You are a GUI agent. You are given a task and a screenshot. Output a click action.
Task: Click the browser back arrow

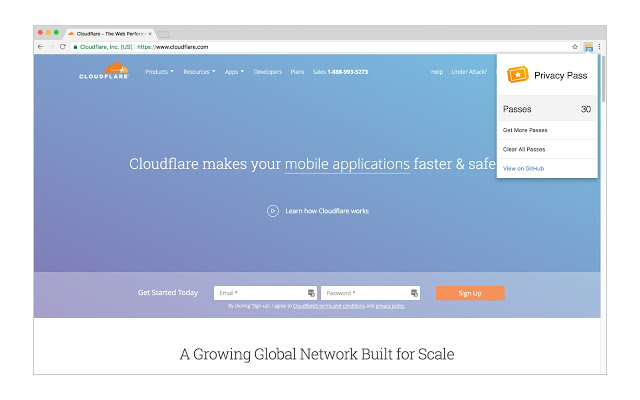[40, 46]
